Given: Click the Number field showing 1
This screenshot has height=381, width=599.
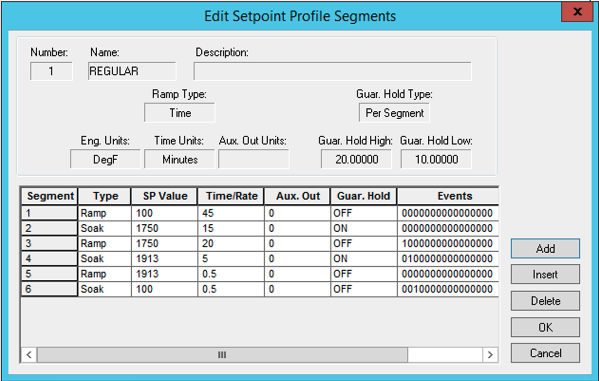Looking at the screenshot, I should tap(51, 71).
